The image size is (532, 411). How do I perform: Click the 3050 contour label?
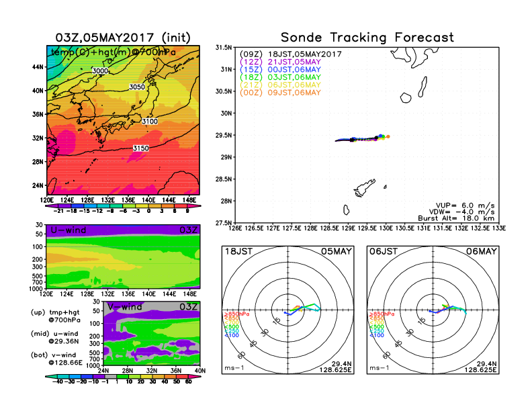coord(137,87)
